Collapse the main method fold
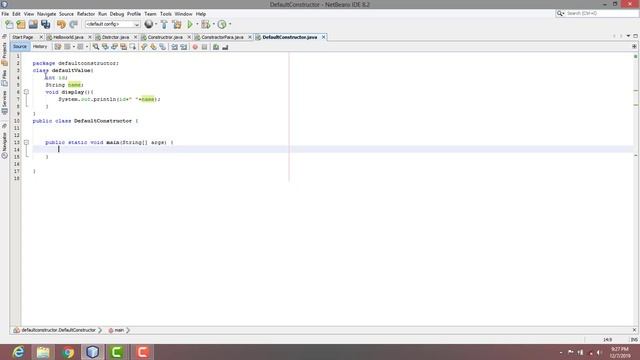 [x=26, y=142]
